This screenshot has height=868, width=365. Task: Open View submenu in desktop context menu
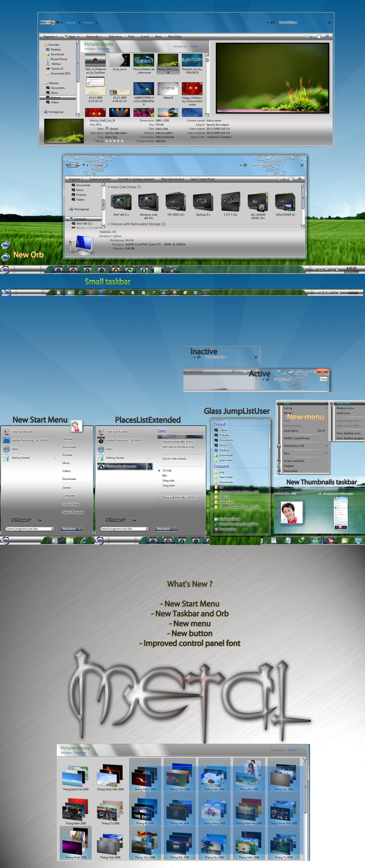point(302,403)
